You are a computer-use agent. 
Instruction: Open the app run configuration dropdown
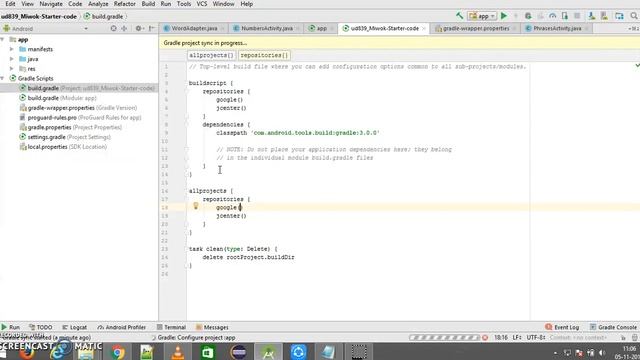tap(482, 16)
